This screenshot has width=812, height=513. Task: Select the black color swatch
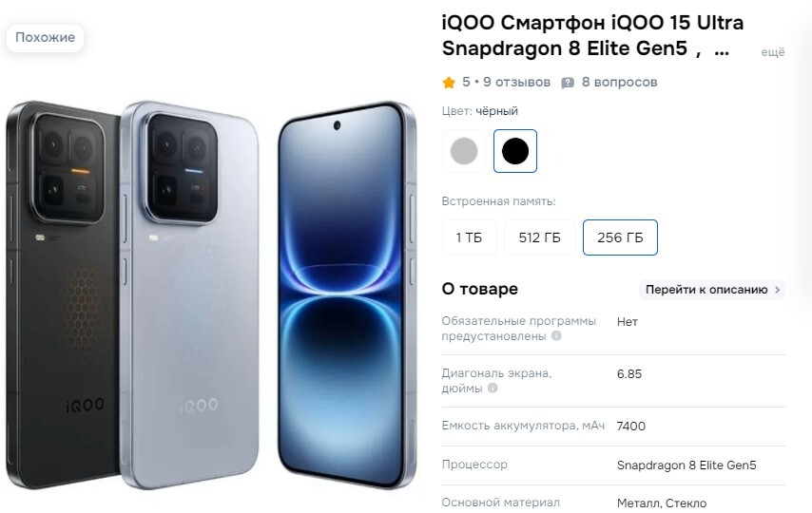pos(515,151)
